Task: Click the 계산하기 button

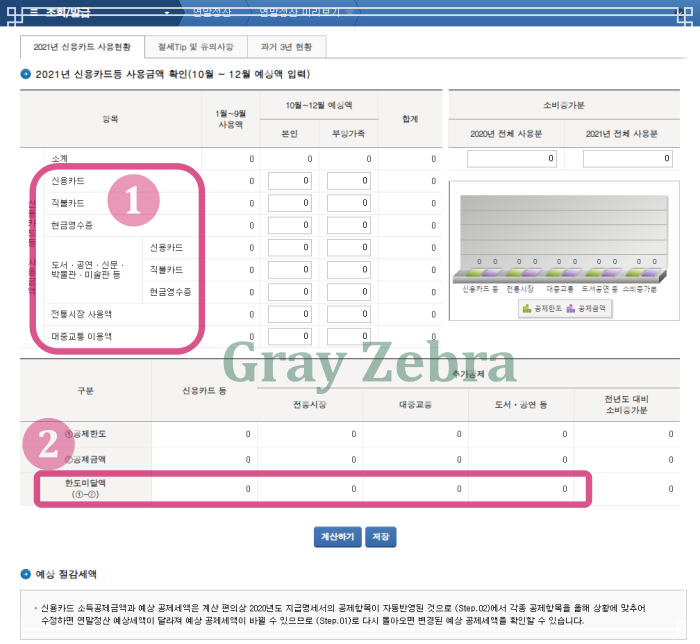Action: point(338,536)
